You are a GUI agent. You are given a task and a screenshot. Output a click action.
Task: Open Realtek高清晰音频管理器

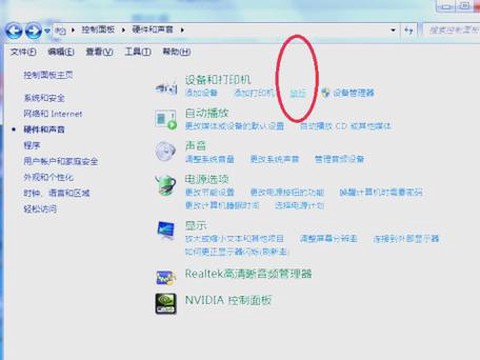coord(248,274)
